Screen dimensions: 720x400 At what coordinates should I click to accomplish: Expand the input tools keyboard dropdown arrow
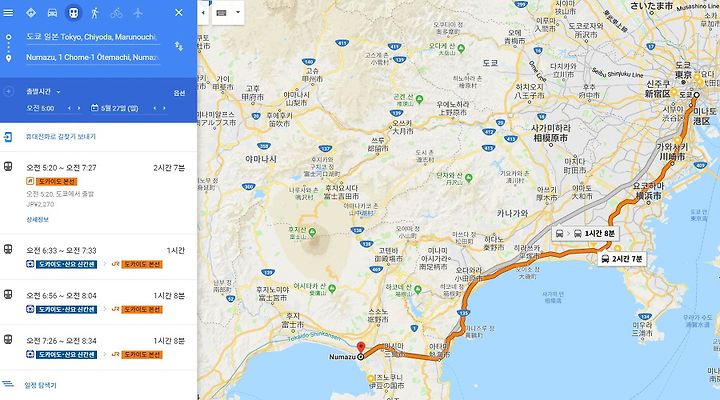pos(238,12)
